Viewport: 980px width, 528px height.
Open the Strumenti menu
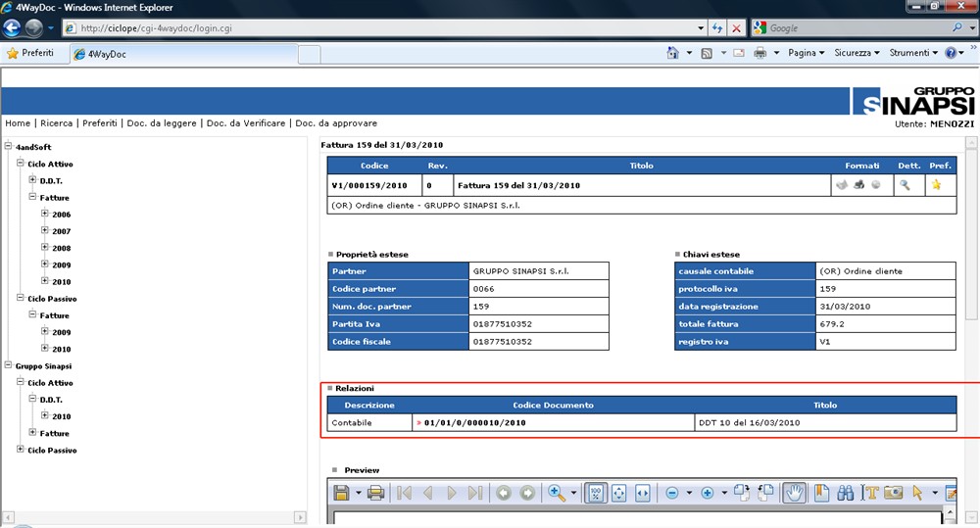(x=913, y=53)
